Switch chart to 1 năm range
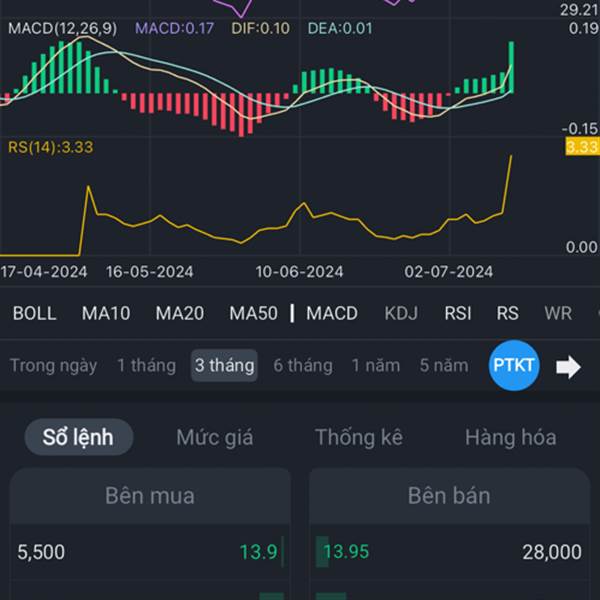The height and width of the screenshot is (600, 600). click(376, 365)
